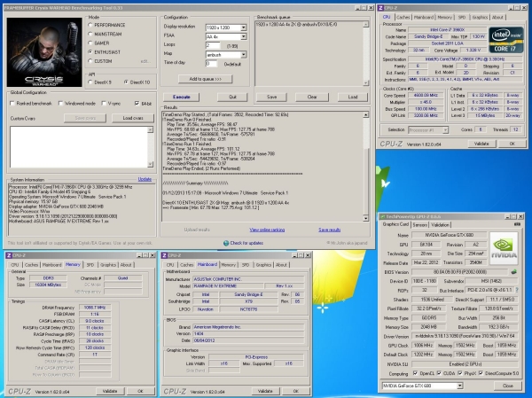The width and height of the screenshot is (532, 398).
Task: Open the FSAA dropdown
Action: (244, 36)
